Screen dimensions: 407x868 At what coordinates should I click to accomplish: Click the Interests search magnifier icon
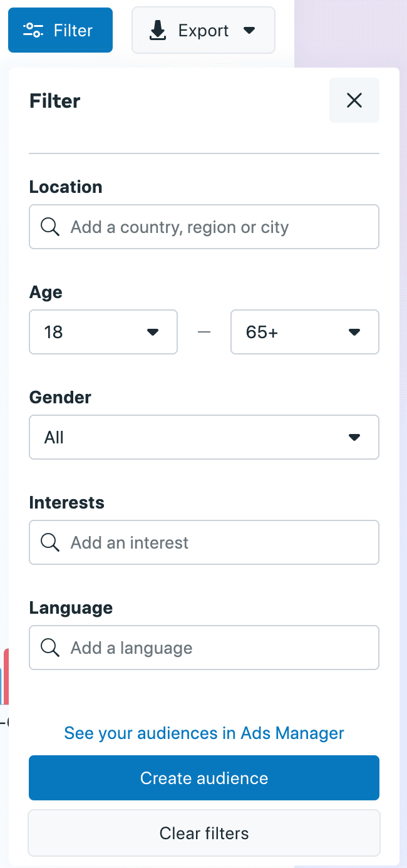[50, 542]
